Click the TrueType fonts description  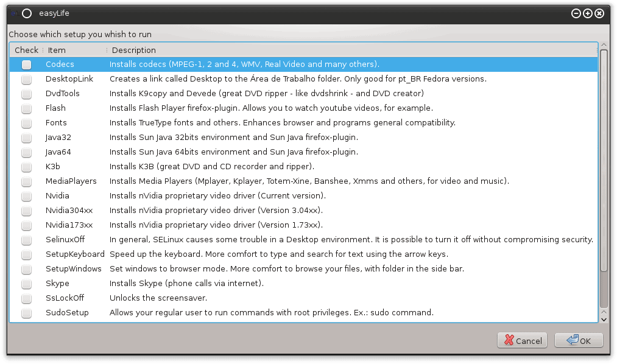[x=283, y=122]
